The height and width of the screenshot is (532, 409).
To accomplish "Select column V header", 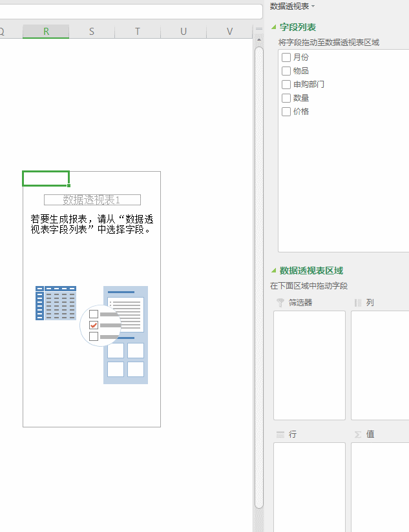I will click(x=229, y=32).
